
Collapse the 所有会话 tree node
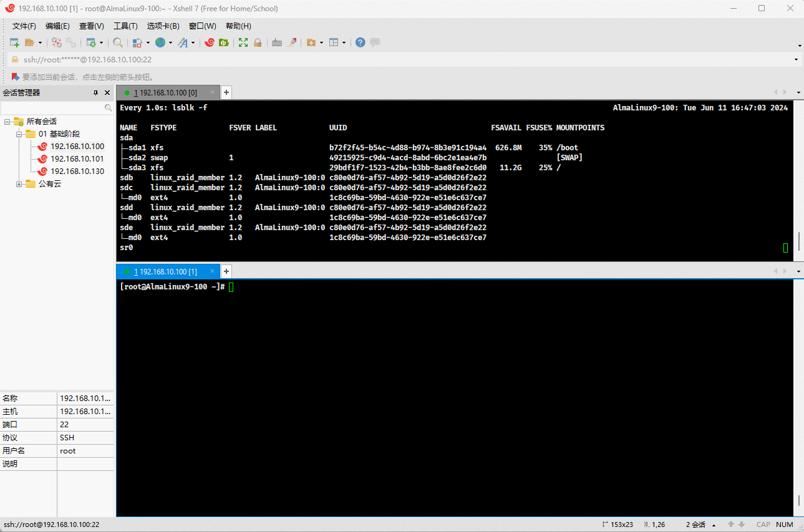click(7, 122)
